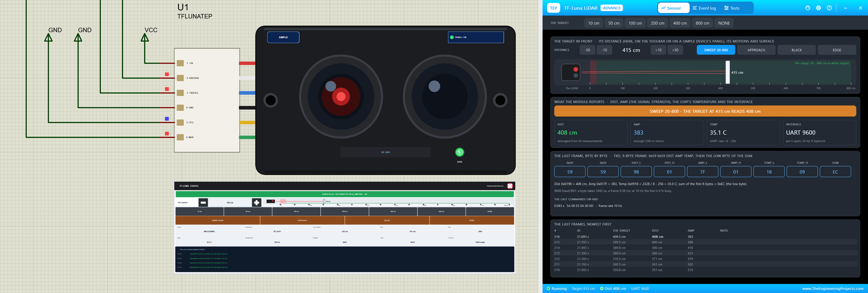This screenshot has width=868, height=293.
Task: Click the orange SWEEP 20-800 status banner
Action: (x=705, y=111)
